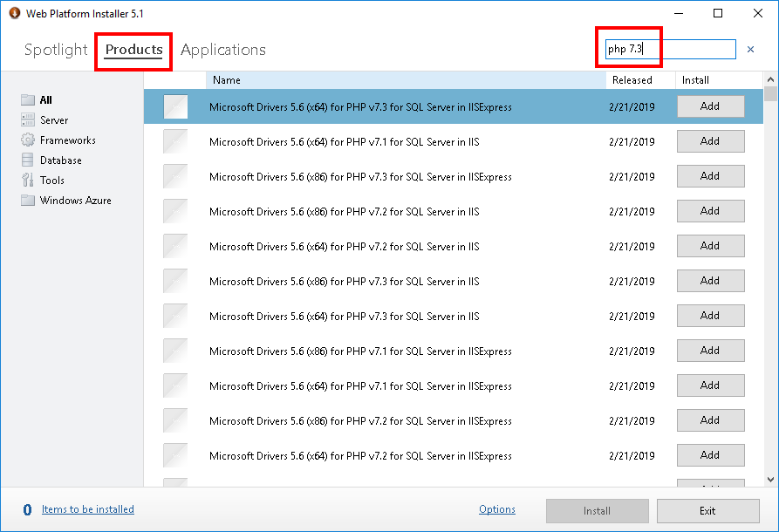
Task: Maximize the Web Platform Installer window
Action: point(718,13)
